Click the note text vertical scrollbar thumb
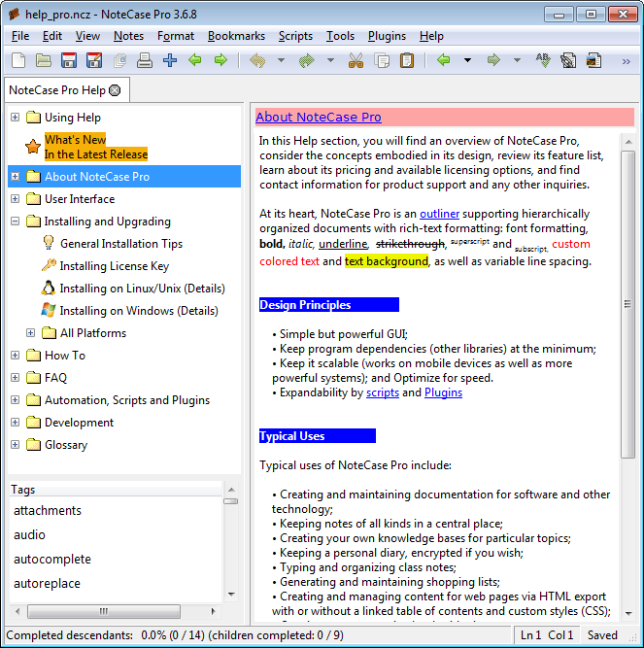The width and height of the screenshot is (644, 648). click(627, 304)
